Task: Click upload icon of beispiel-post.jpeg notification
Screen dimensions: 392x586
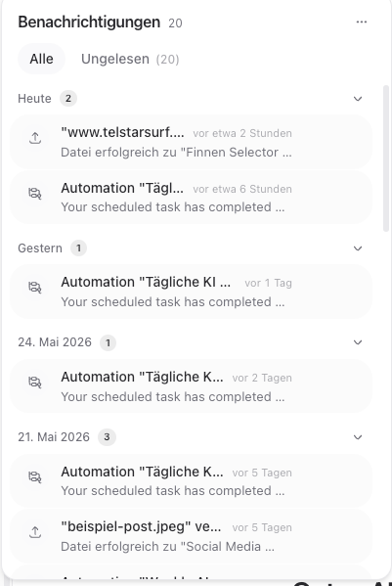Action: coord(35,532)
